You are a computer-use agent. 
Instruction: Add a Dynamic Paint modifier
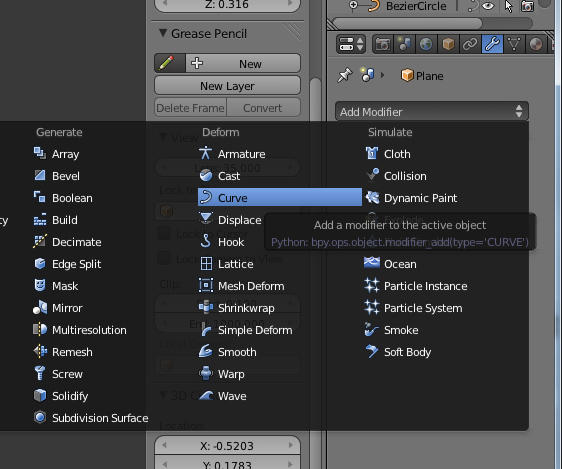411,198
